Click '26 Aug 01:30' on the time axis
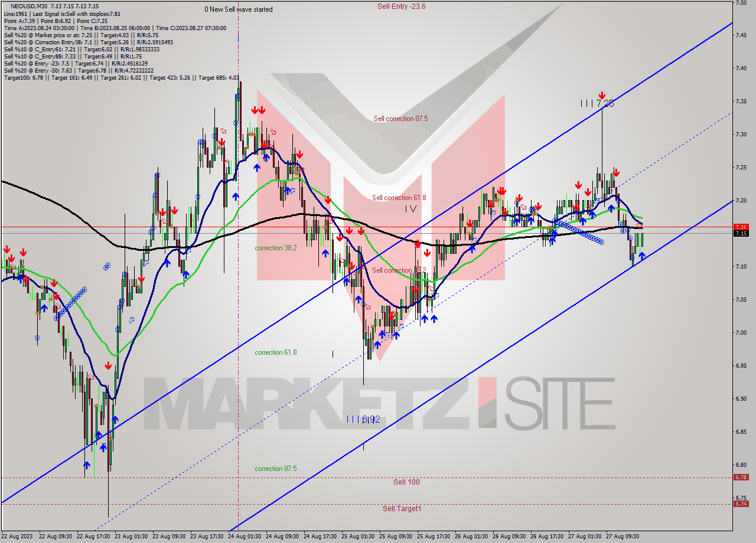 pyautogui.click(x=471, y=537)
